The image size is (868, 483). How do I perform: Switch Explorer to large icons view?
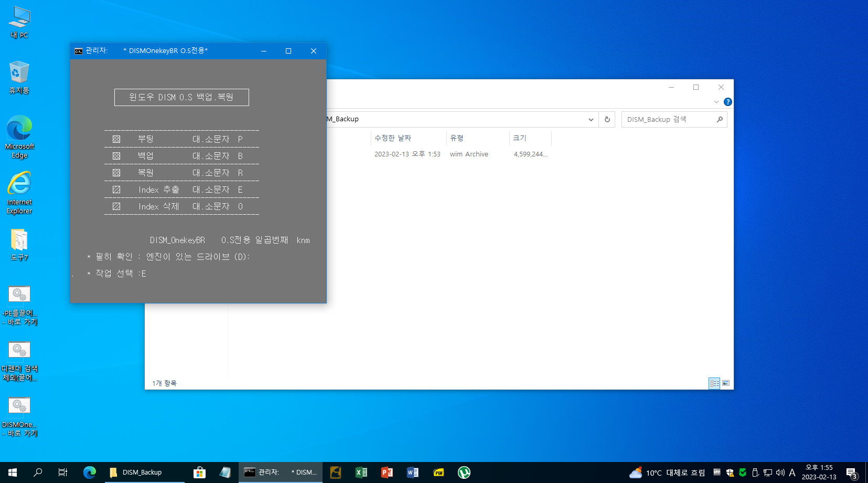[x=726, y=383]
